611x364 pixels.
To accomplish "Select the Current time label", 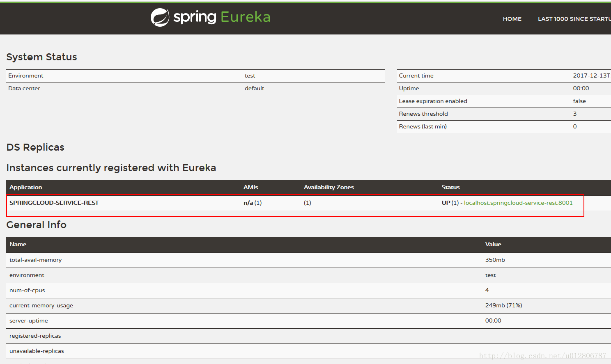I will 416,76.
